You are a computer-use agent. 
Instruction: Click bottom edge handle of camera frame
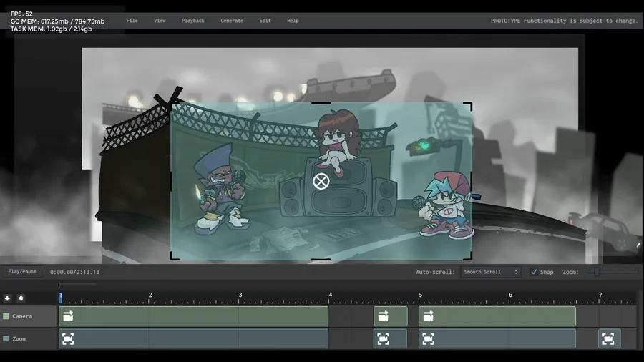point(321,260)
